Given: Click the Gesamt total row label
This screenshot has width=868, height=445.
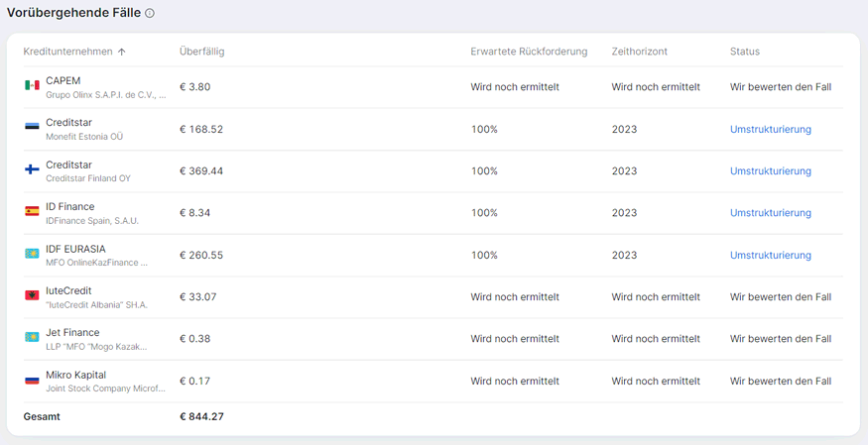Looking at the screenshot, I should click(42, 417).
